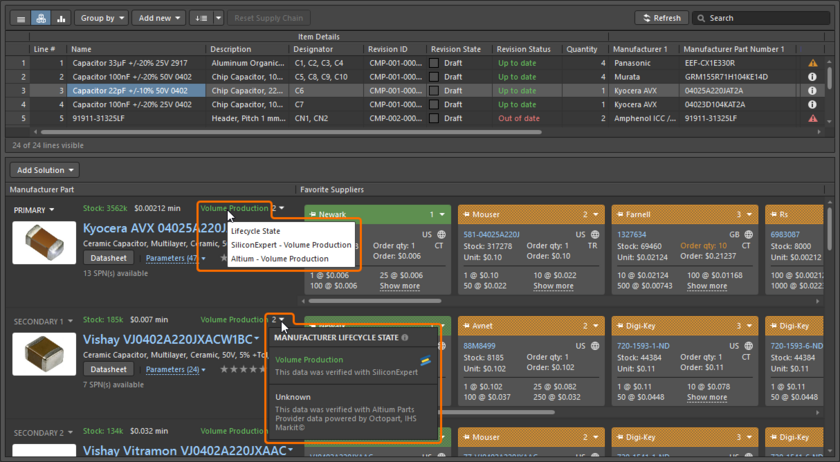Open the PRIMARY rank dropdown
Viewport: 840px width, 462px height.
(x=34, y=210)
